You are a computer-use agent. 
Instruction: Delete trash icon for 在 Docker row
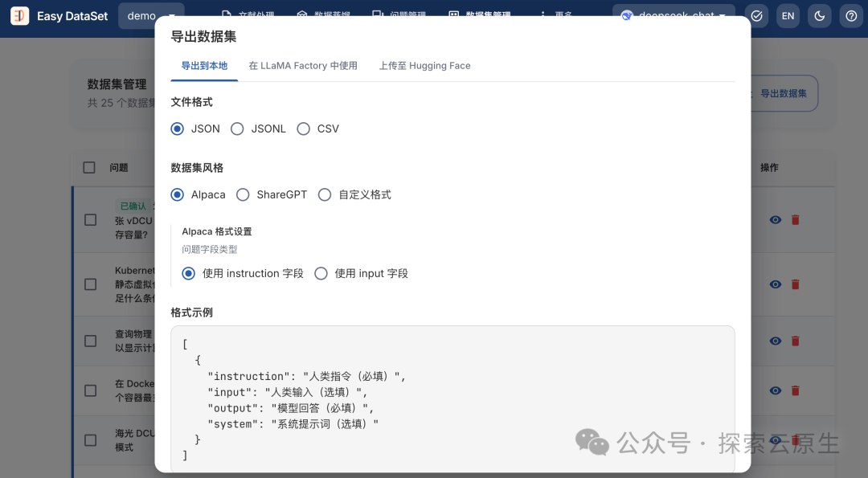[796, 390]
